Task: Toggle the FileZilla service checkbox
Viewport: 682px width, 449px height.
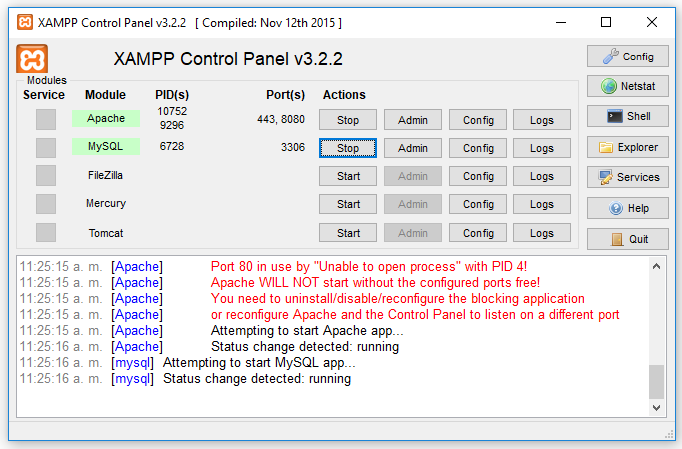Action: click(46, 176)
